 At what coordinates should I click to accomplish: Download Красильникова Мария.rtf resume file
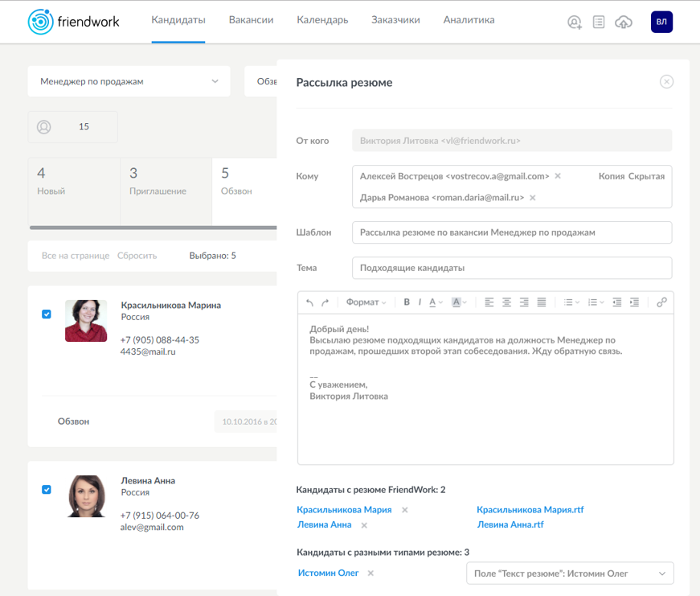coord(531,509)
